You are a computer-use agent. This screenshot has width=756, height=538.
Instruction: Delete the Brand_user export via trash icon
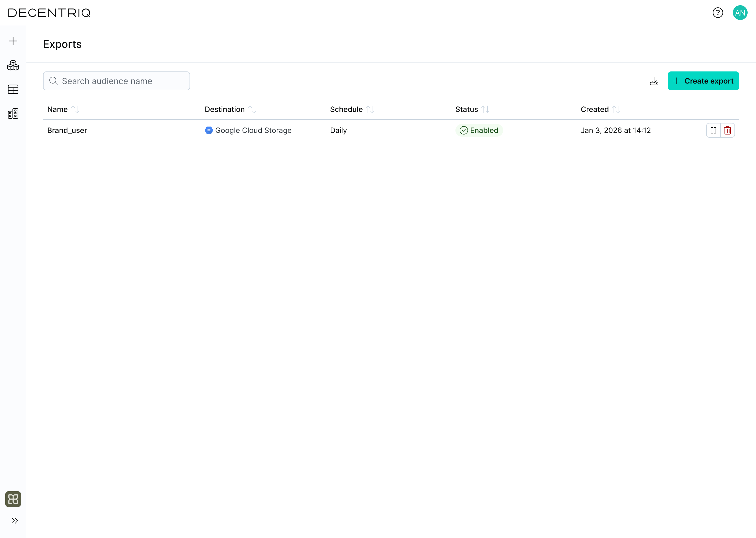728,130
